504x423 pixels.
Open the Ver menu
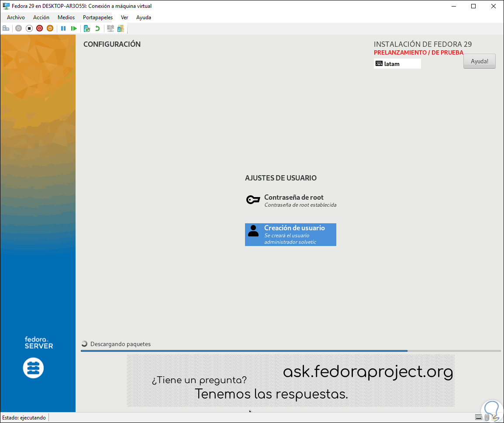(x=124, y=17)
